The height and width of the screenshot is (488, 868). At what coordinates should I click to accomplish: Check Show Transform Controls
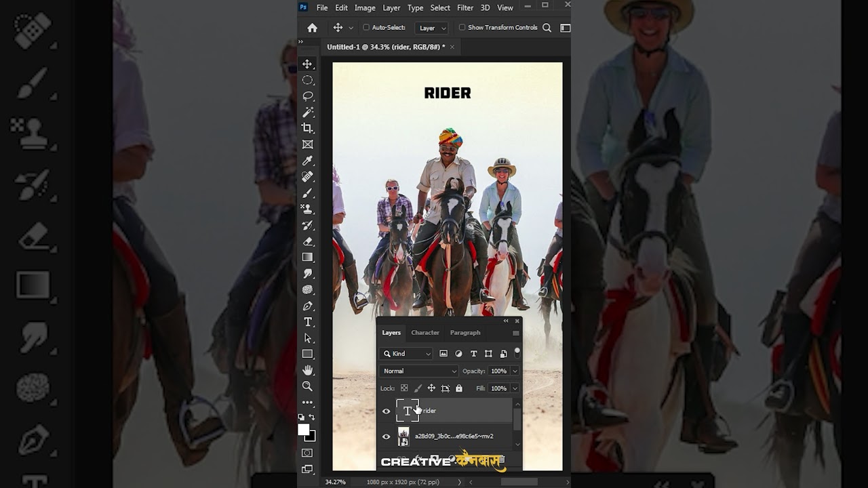[462, 28]
